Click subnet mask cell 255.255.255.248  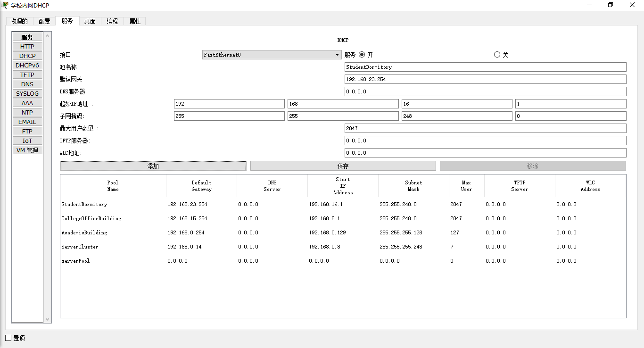tap(401, 247)
